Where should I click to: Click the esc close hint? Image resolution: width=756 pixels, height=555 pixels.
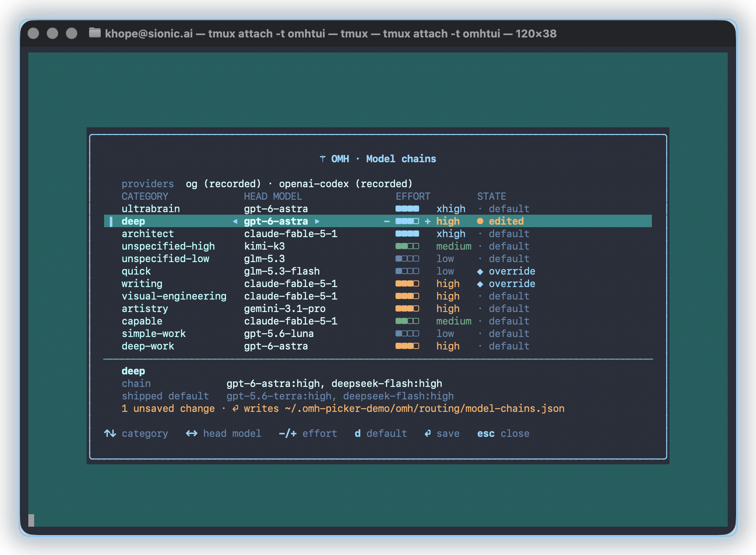pyautogui.click(x=503, y=434)
